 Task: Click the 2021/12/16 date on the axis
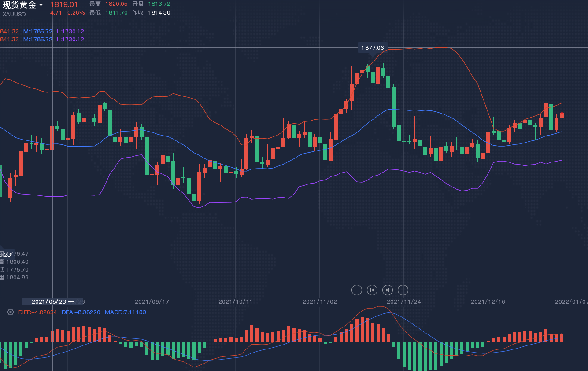pos(488,302)
